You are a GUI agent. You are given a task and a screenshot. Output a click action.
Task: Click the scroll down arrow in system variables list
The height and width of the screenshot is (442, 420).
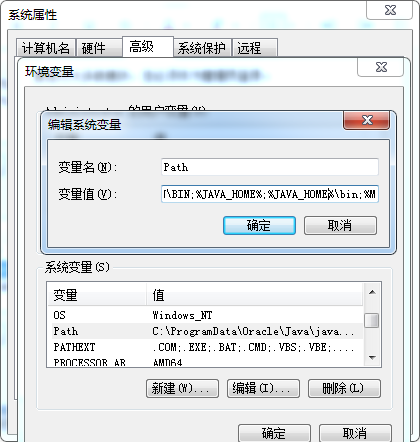[x=372, y=358]
